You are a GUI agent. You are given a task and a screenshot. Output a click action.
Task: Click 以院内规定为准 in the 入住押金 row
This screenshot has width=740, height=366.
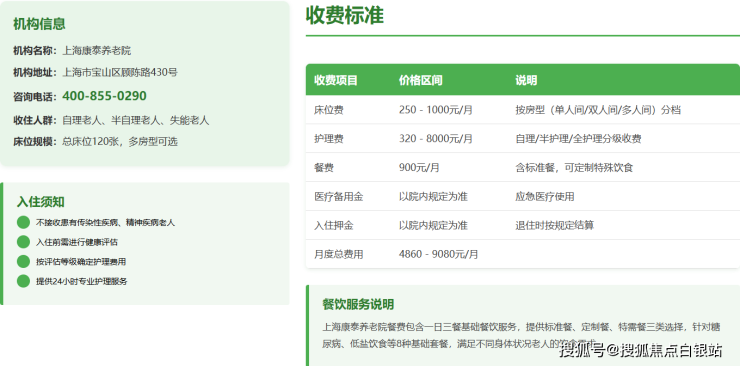pos(433,225)
